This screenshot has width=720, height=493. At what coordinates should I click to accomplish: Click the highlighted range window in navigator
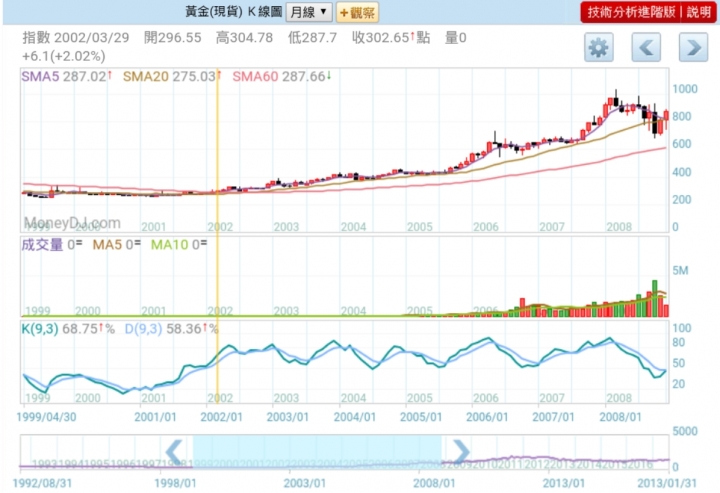click(317, 452)
